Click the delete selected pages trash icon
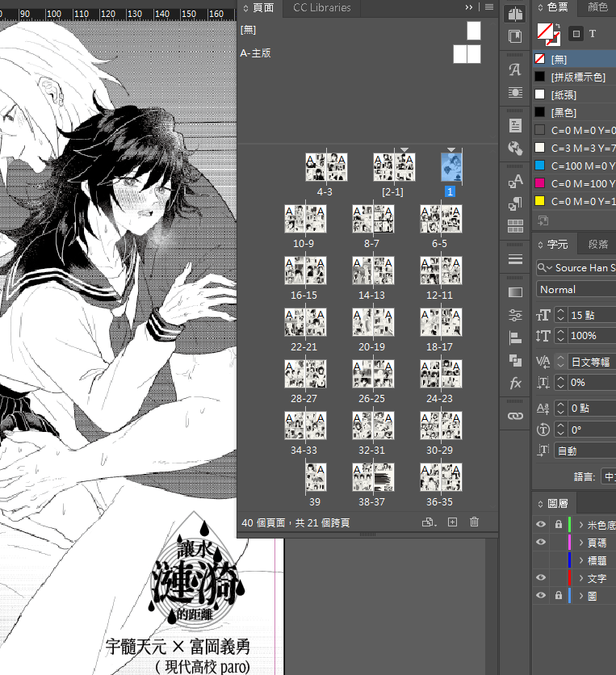The width and height of the screenshot is (616, 675). 475,522
